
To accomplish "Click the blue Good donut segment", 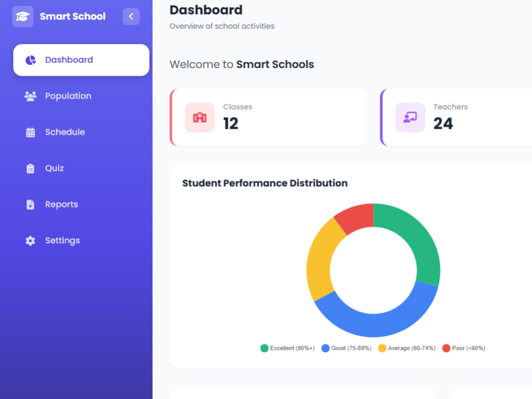I will coord(380,325).
